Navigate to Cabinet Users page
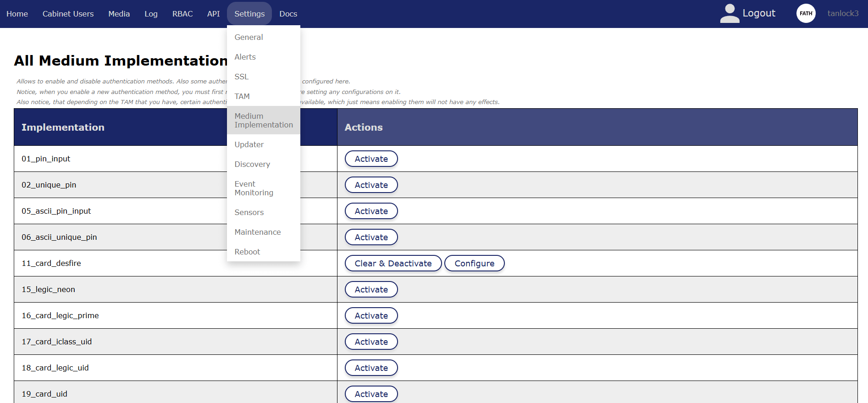This screenshot has height=403, width=868. tap(68, 14)
